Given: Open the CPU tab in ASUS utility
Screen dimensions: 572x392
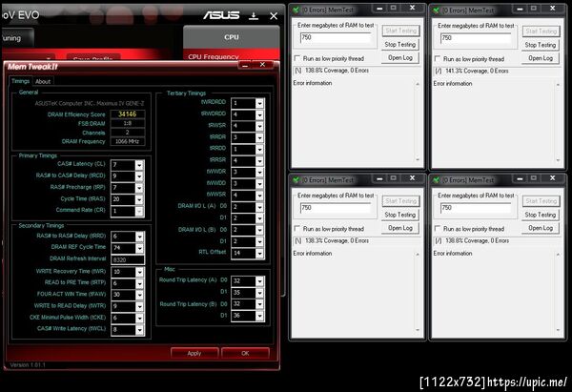Looking at the screenshot, I should pos(232,37).
